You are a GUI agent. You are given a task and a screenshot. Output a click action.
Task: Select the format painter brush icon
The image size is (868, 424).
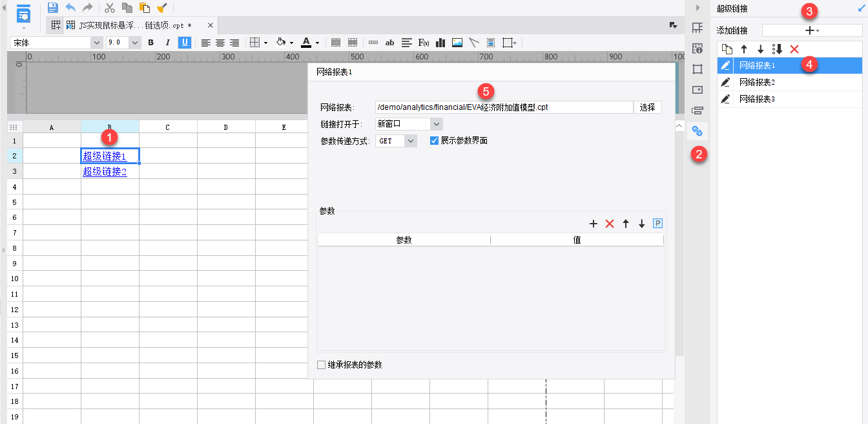coord(162,8)
